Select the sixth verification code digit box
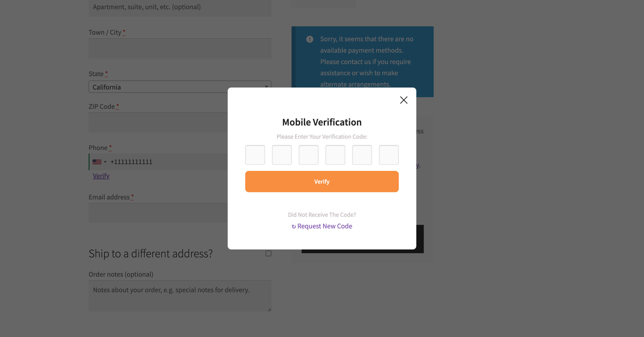Viewport: 644px width, 337px height. (389, 155)
